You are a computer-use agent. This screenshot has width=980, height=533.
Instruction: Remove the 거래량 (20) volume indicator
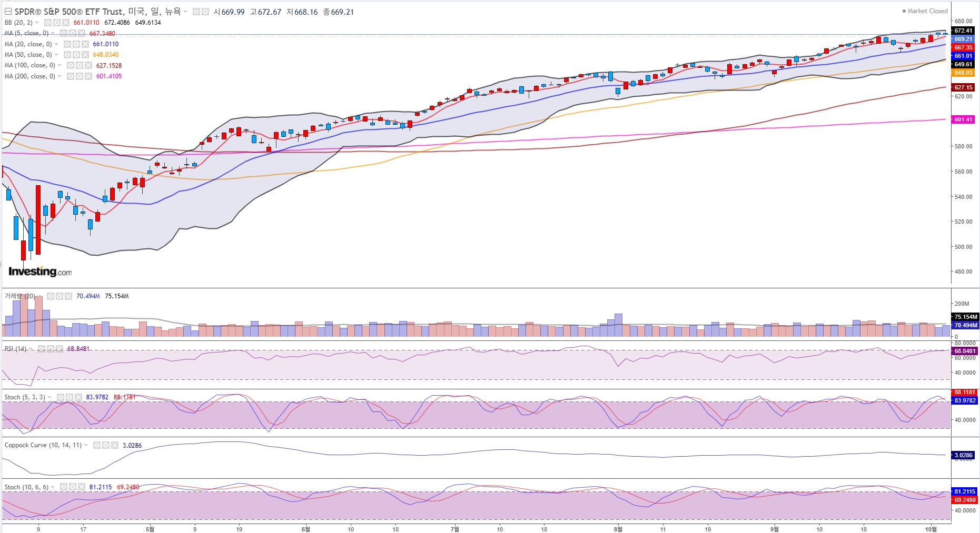[x=68, y=296]
